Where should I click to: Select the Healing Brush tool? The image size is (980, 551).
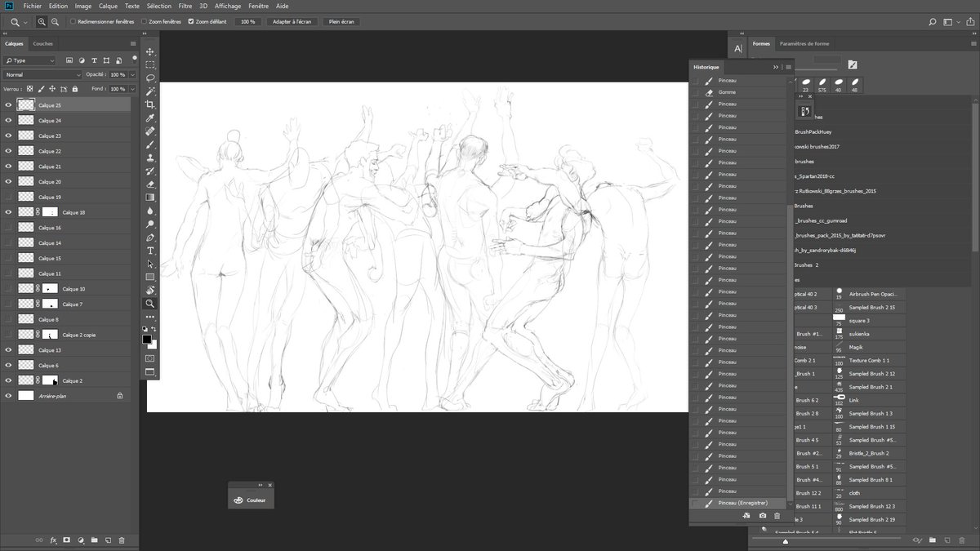pyautogui.click(x=150, y=131)
